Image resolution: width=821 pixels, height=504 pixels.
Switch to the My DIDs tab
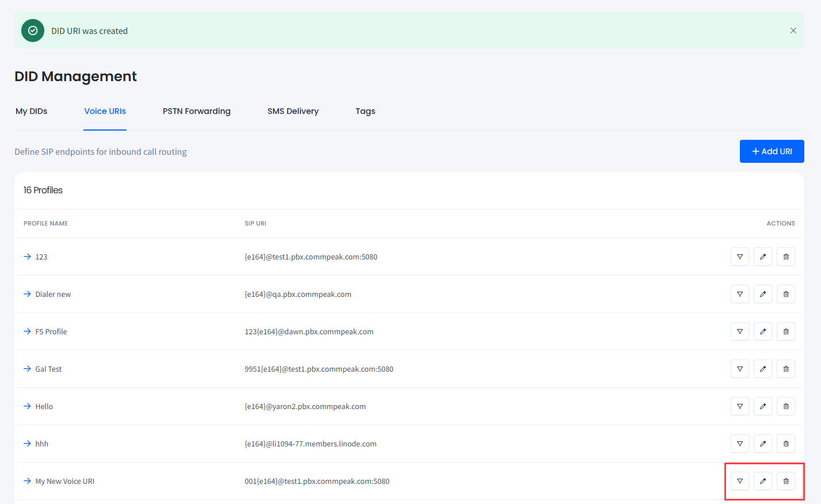click(32, 111)
